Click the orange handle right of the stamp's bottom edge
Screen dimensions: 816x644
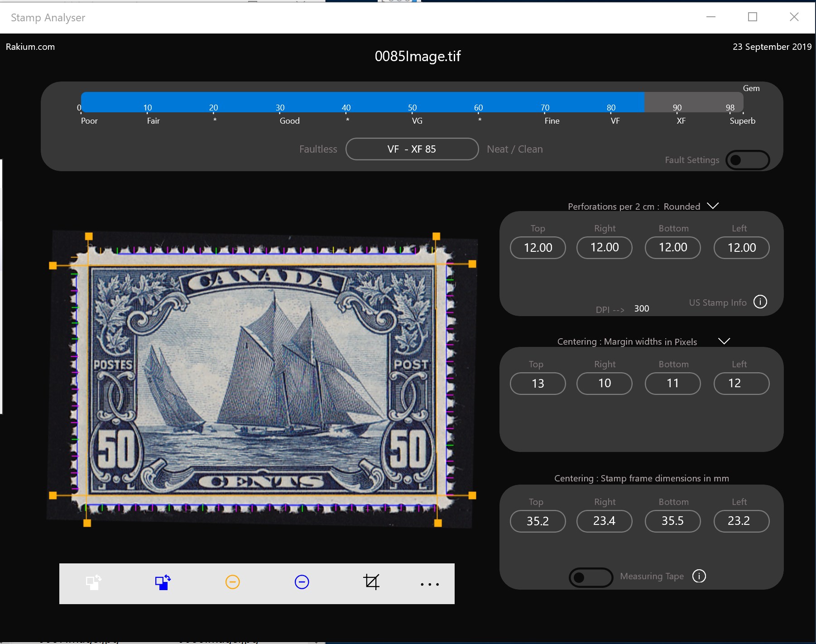(472, 495)
